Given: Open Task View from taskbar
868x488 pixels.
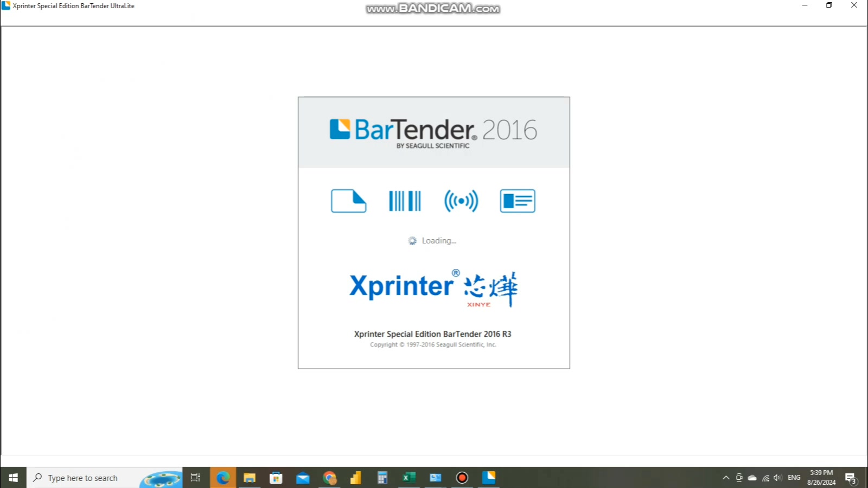Looking at the screenshot, I should 195,478.
